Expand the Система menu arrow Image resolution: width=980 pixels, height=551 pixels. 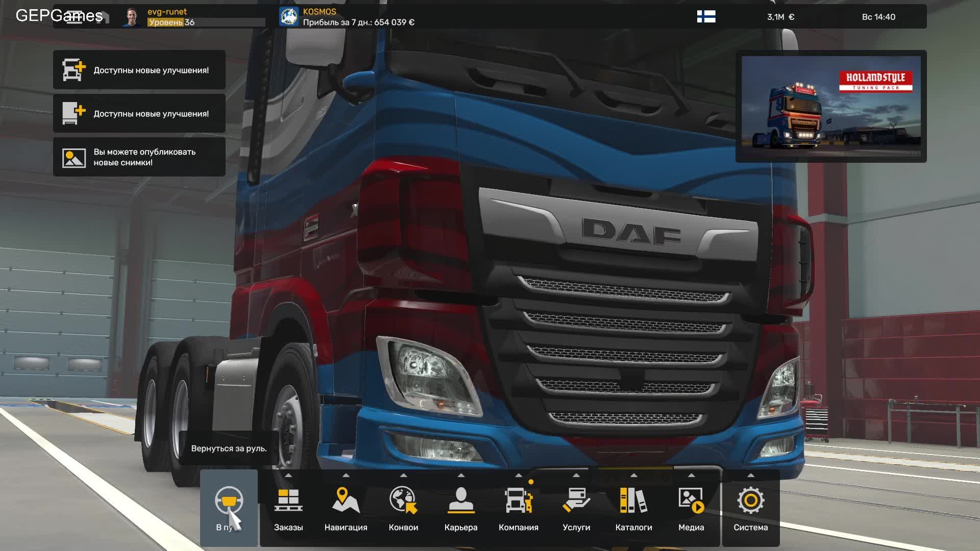tap(751, 475)
